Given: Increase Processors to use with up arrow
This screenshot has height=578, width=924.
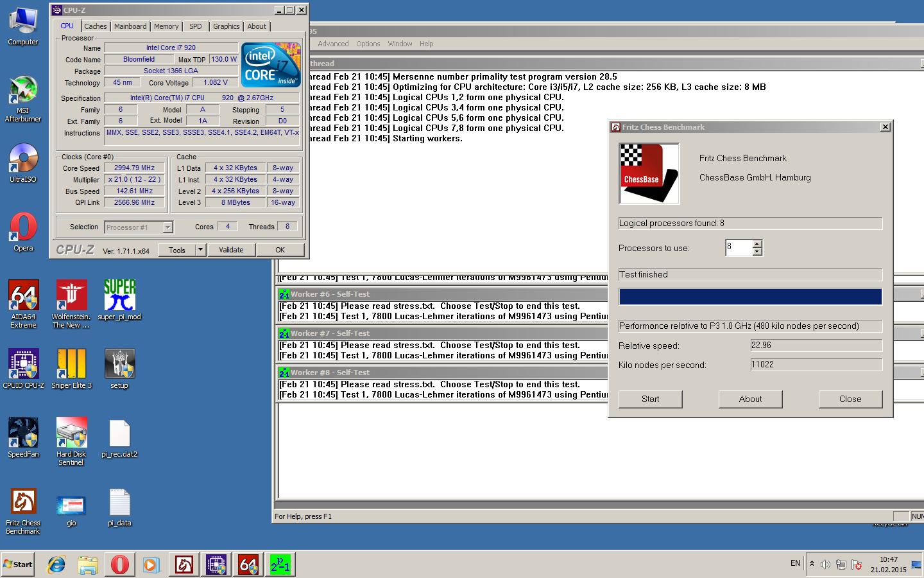Looking at the screenshot, I should (x=757, y=243).
